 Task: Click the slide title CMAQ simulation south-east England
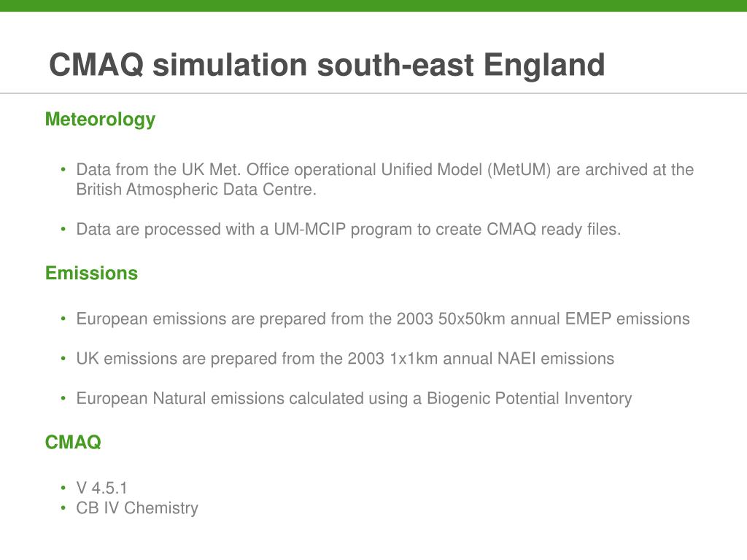pos(327,65)
